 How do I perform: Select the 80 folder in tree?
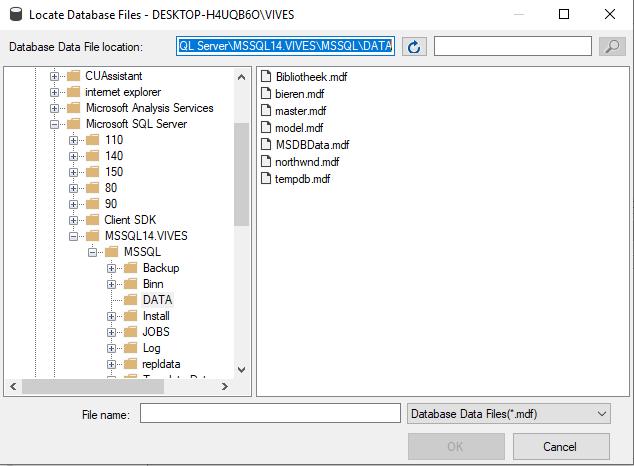pos(111,188)
